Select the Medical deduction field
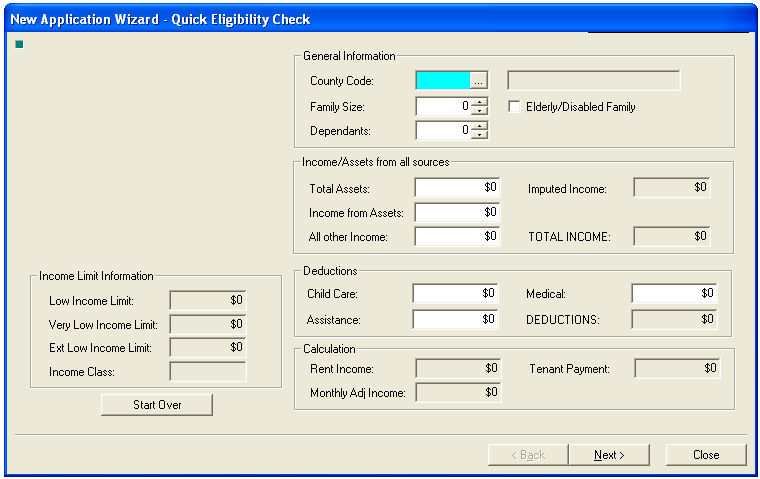 coord(674,294)
